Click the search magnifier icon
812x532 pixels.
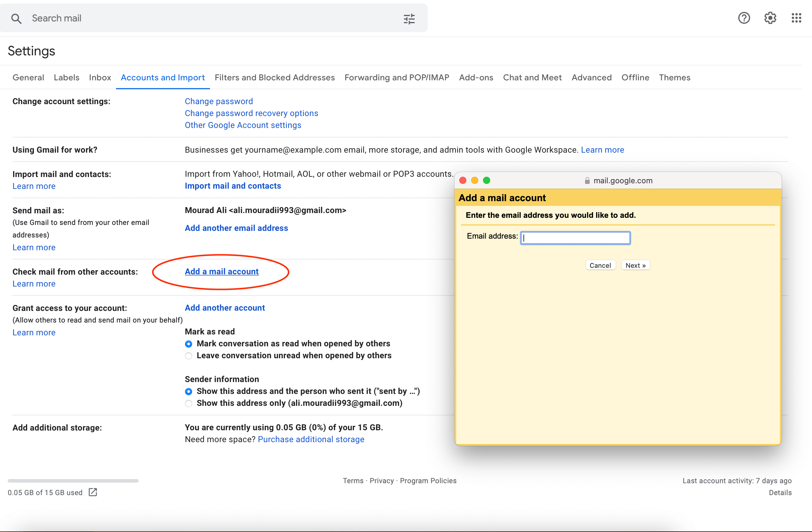pos(16,18)
